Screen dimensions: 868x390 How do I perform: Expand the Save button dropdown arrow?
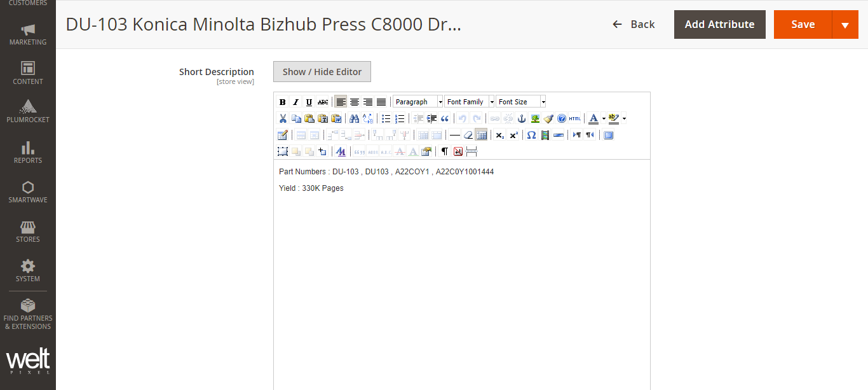tap(845, 24)
